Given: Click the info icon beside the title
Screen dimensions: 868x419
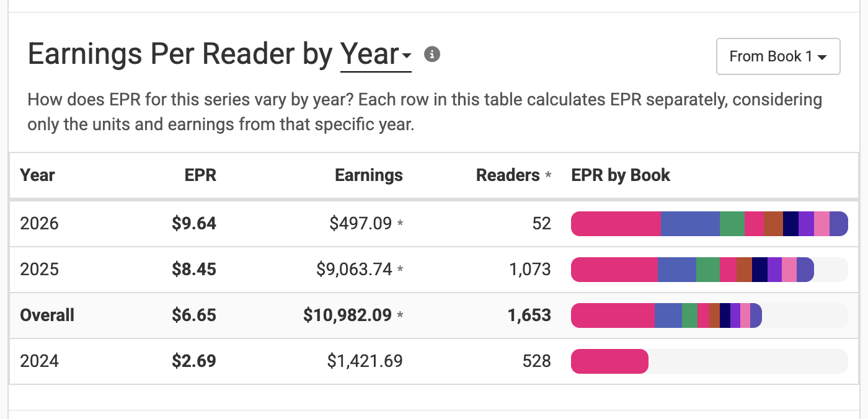Looking at the screenshot, I should tap(432, 55).
